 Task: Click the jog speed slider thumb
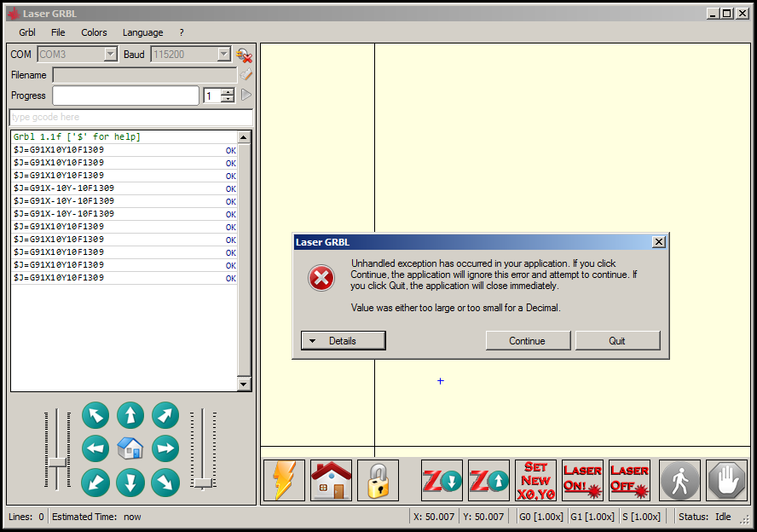[x=57, y=462]
